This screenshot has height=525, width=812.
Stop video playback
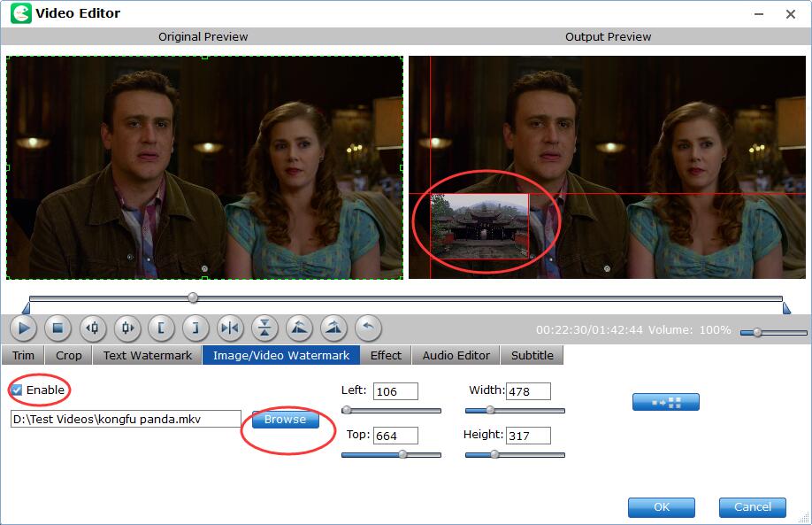[57, 328]
